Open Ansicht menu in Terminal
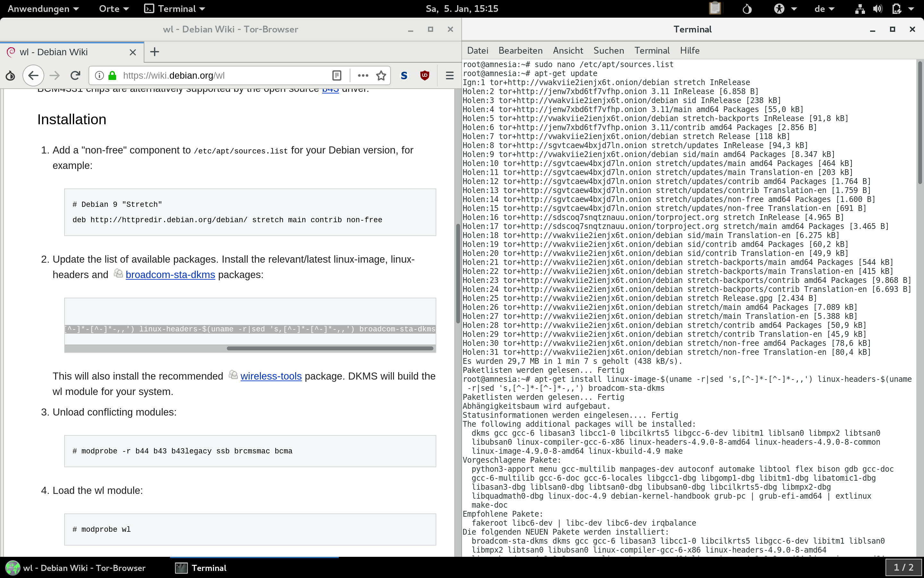 [x=568, y=50]
